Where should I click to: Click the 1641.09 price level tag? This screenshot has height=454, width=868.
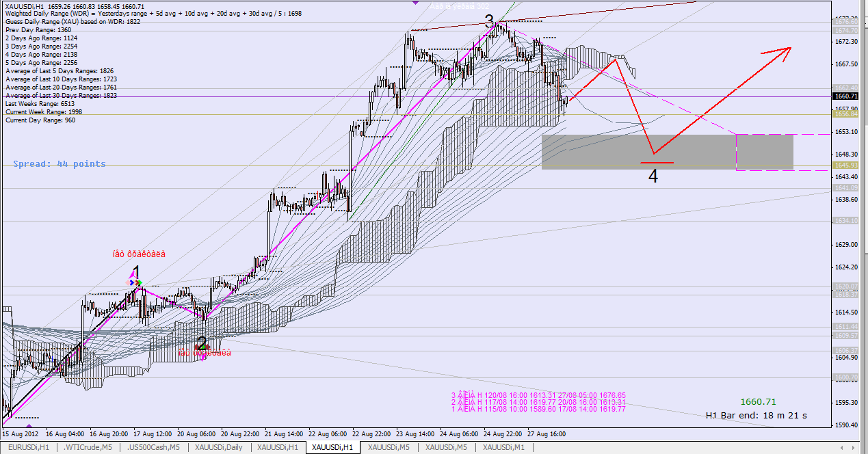point(847,188)
